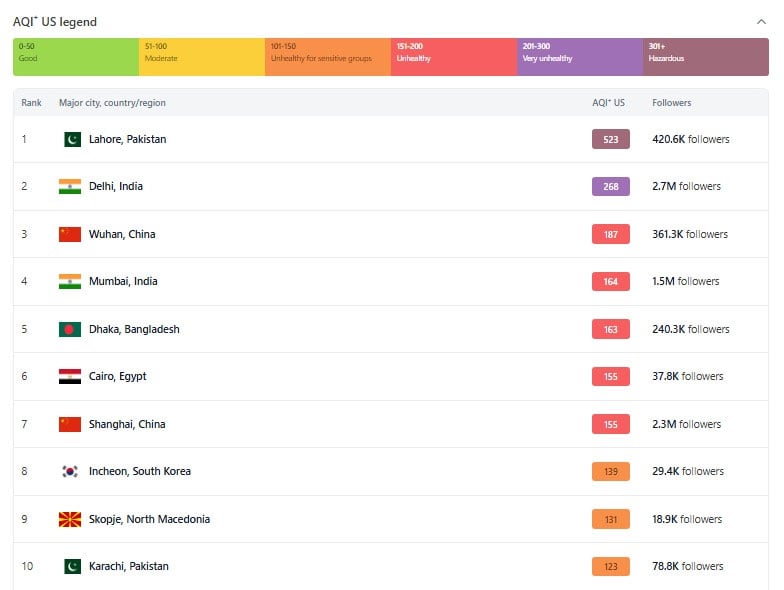Open the Mumbai, India city link
The image size is (784, 590).
[123, 281]
